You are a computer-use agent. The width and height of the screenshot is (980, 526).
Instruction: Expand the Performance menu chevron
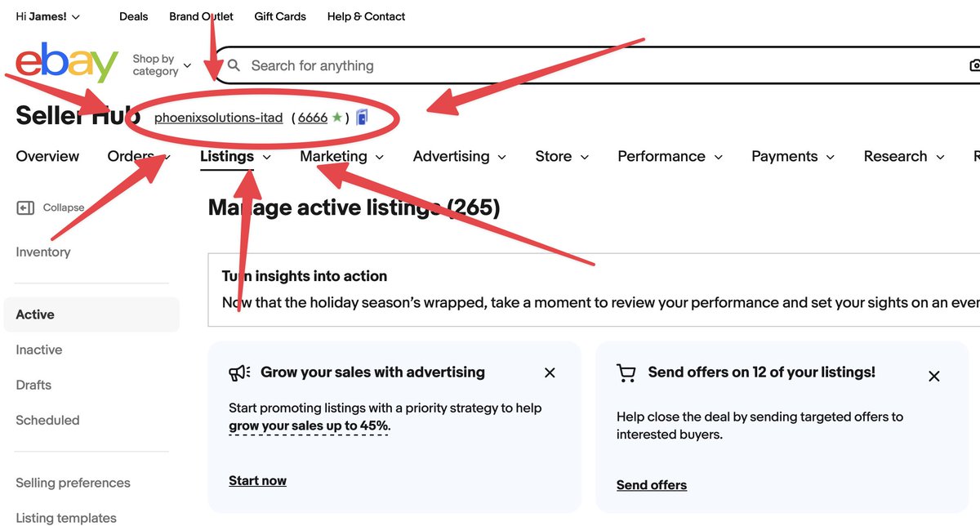(x=718, y=157)
